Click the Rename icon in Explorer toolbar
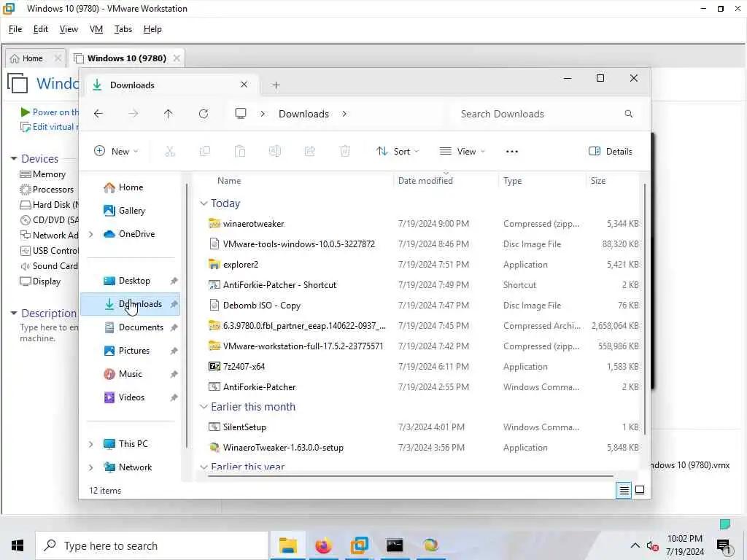 [x=275, y=152]
